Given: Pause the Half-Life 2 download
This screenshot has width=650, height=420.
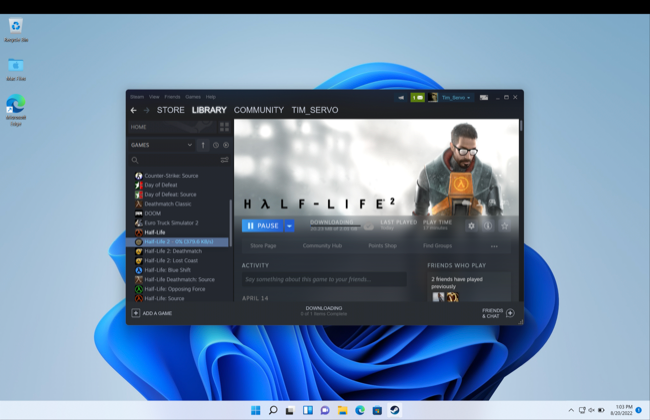Looking at the screenshot, I should click(x=262, y=226).
